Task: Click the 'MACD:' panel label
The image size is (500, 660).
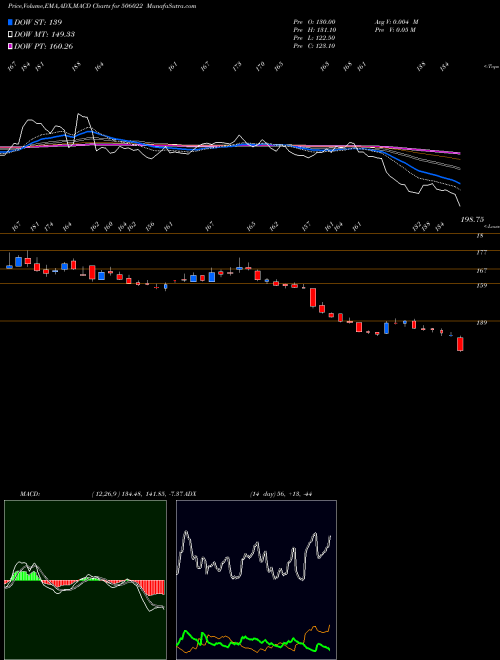Action: click(29, 493)
